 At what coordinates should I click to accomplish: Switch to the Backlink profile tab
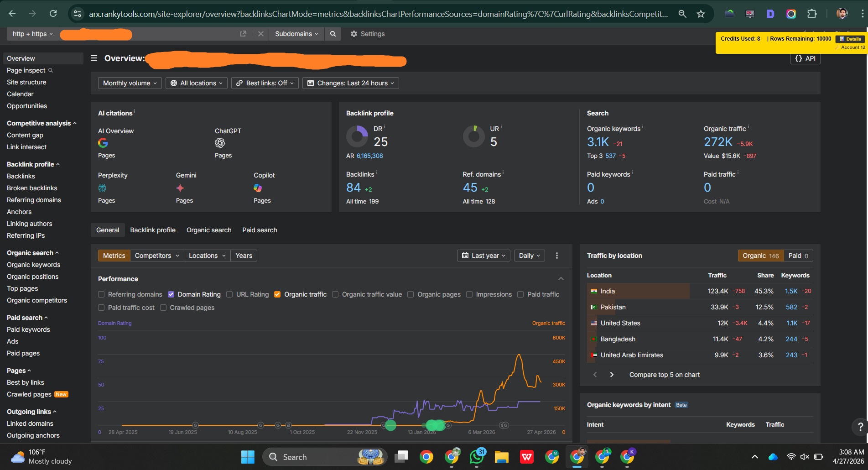pyautogui.click(x=153, y=230)
